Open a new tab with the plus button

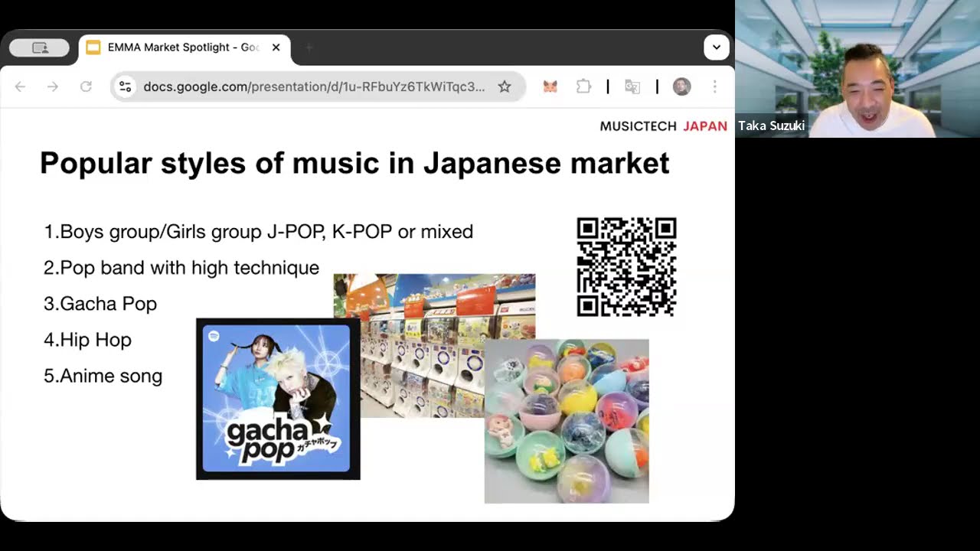pyautogui.click(x=309, y=47)
